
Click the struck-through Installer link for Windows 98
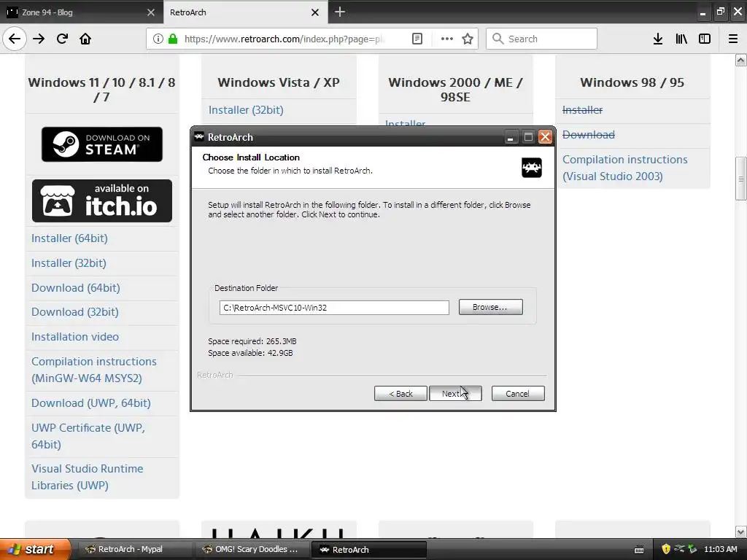[582, 110]
